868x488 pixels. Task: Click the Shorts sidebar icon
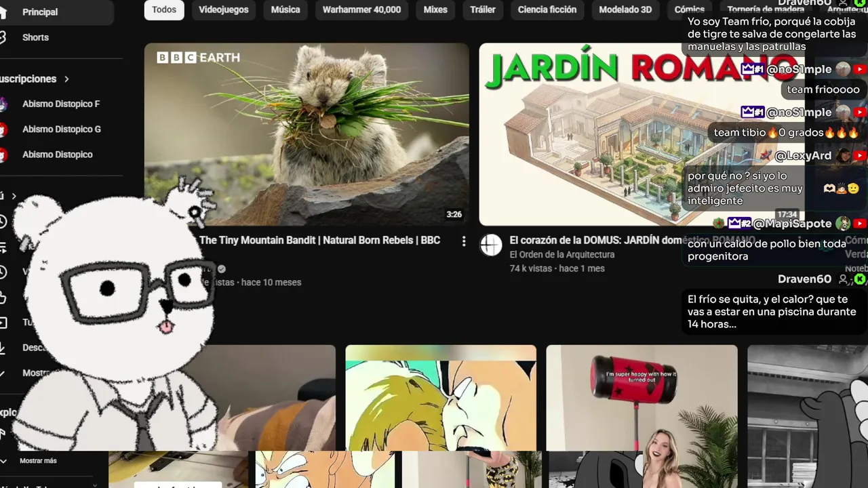click(3, 37)
